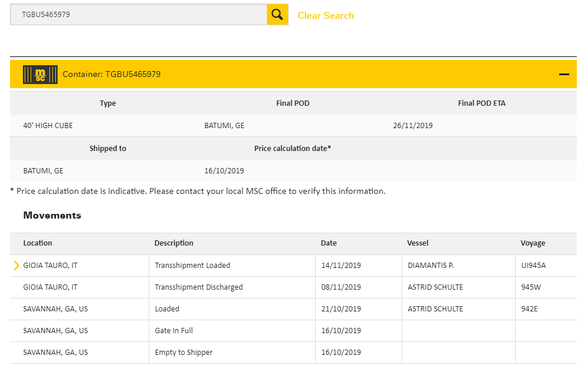Screen dimensions: 588x369
Task: Click the Container: TGBU5465979 header title
Action: coord(112,74)
